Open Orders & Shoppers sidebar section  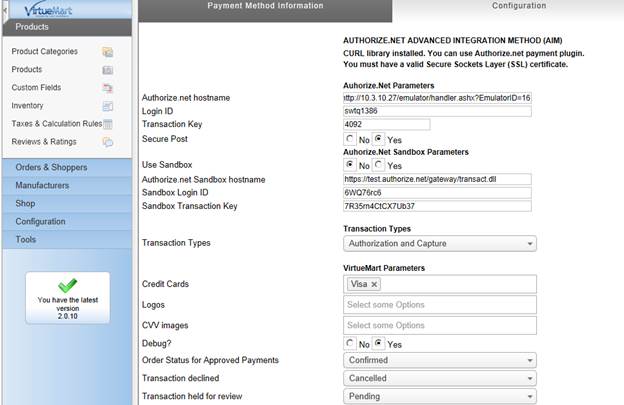click(x=66, y=167)
